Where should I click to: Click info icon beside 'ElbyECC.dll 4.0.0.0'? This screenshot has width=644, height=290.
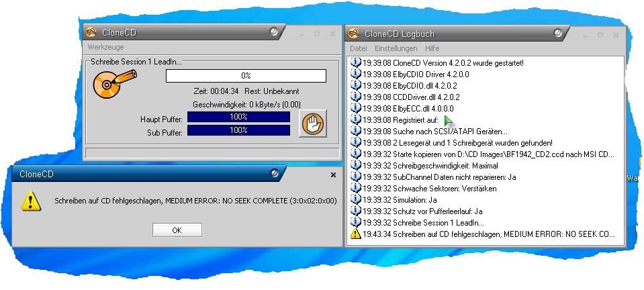tap(355, 109)
